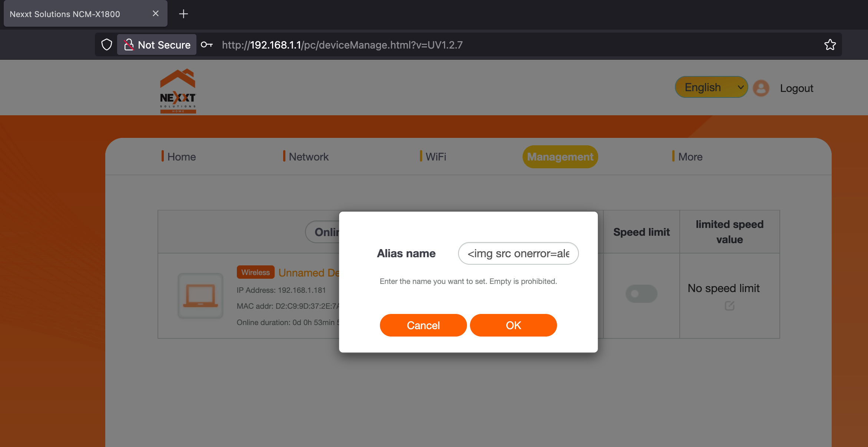
Task: Cancel the alias name dialog
Action: point(423,325)
